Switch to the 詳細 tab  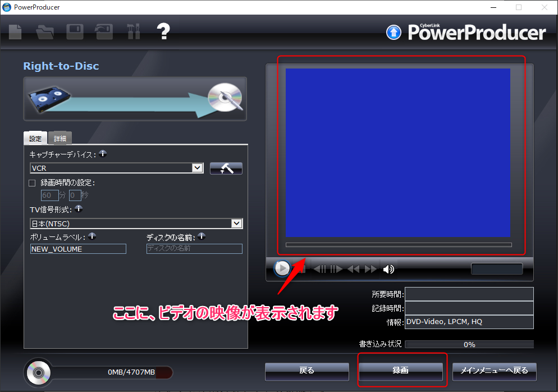tap(60, 139)
